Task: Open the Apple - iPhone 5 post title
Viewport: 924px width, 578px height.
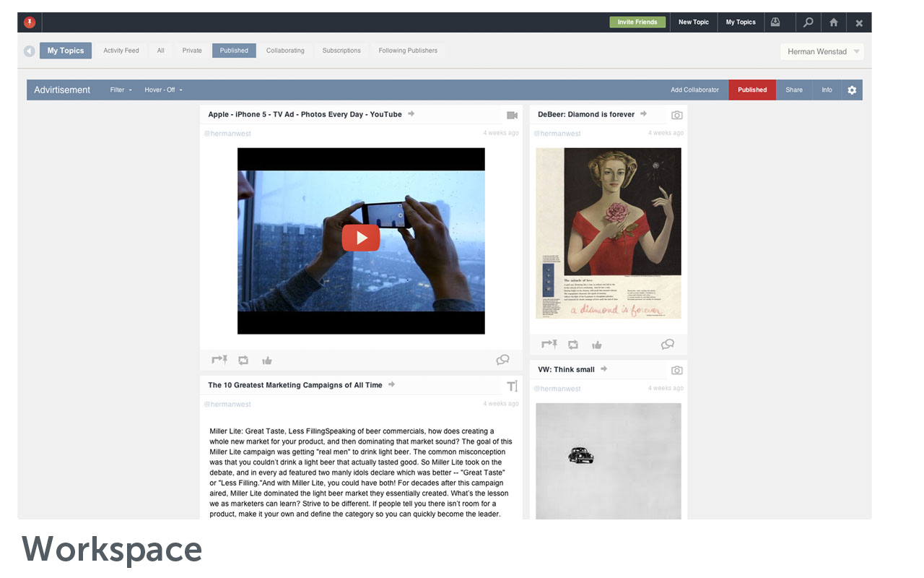Action: click(x=305, y=114)
